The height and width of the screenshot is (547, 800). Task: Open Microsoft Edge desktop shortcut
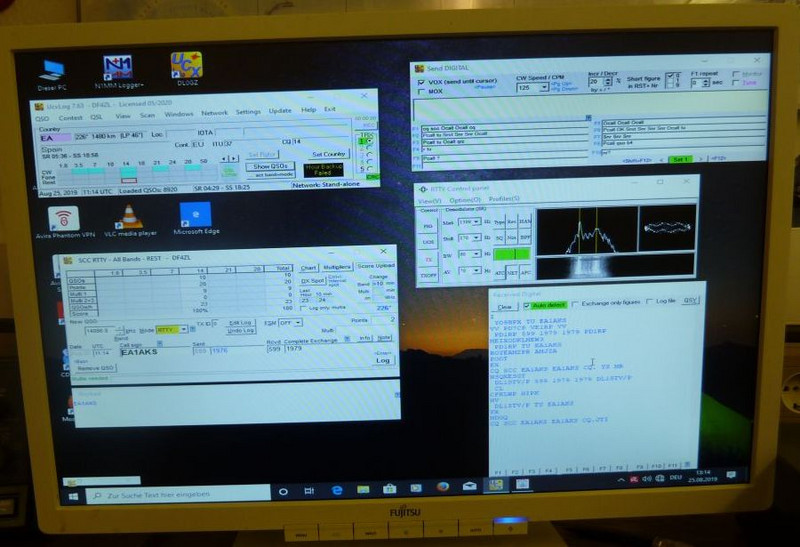coord(196,218)
